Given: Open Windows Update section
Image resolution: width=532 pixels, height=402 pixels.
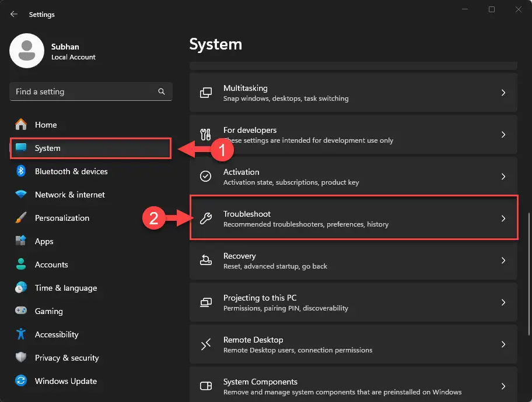Looking at the screenshot, I should [90, 381].
